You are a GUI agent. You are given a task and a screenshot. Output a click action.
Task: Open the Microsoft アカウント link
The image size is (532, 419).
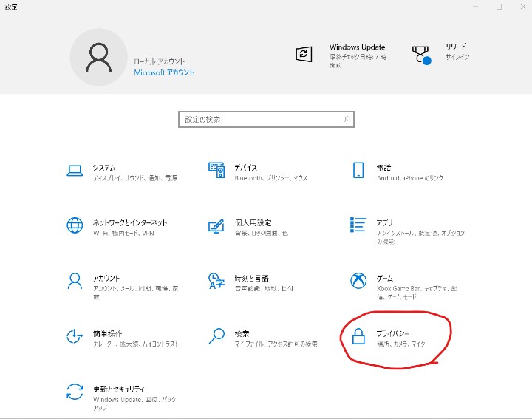(164, 72)
